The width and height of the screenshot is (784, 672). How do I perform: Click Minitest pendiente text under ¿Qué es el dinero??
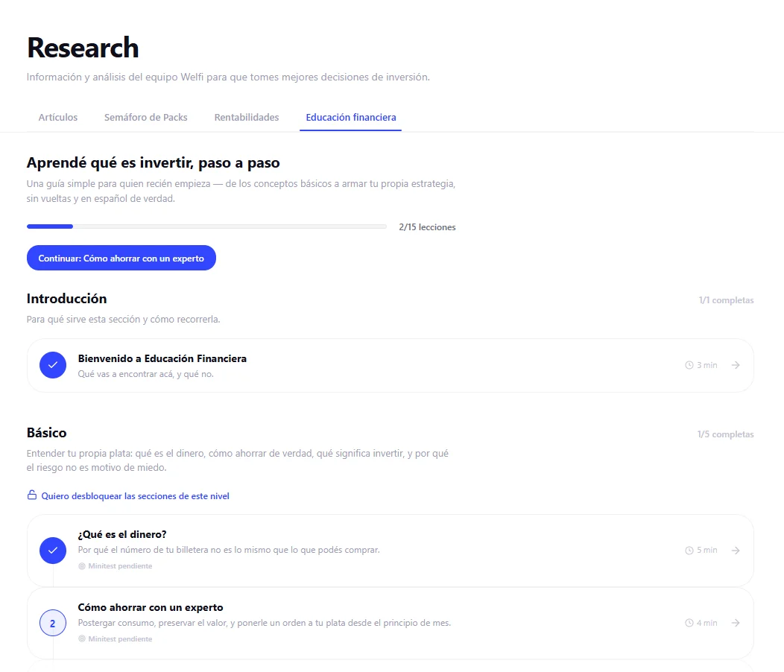tap(120, 566)
